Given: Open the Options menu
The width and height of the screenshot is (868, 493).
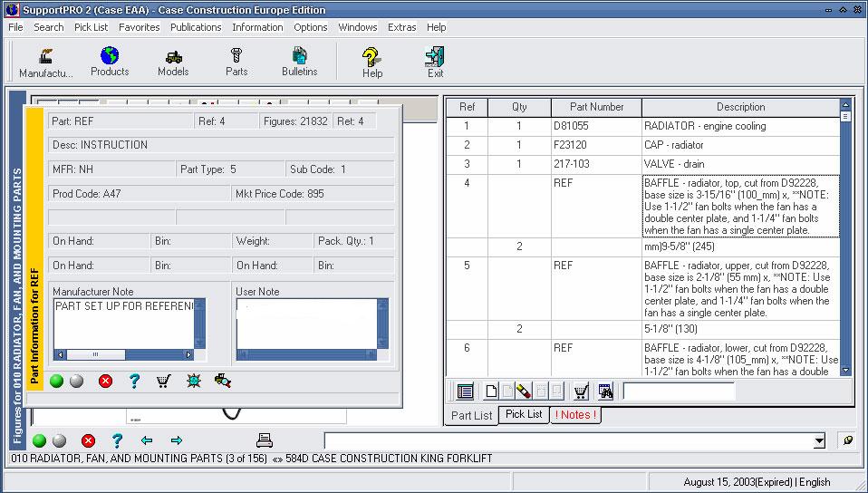Looking at the screenshot, I should (311, 27).
